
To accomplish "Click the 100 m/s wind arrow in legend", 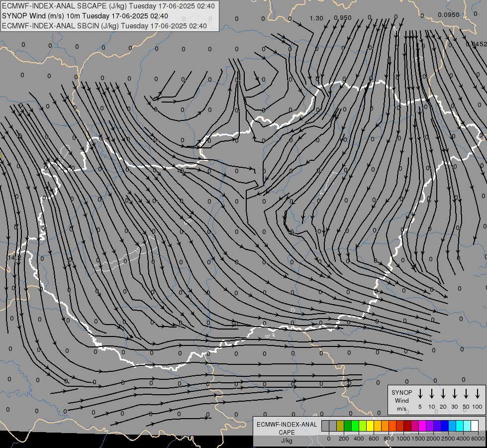I will (478, 394).
